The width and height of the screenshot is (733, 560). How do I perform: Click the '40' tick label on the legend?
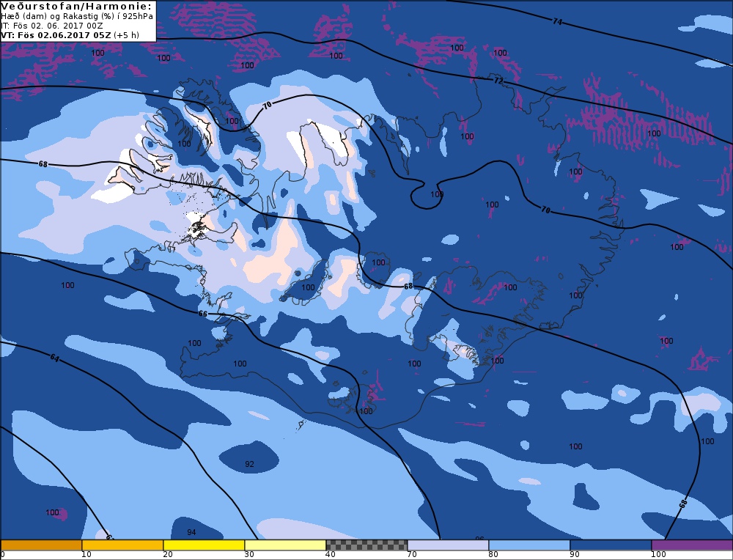(330, 555)
